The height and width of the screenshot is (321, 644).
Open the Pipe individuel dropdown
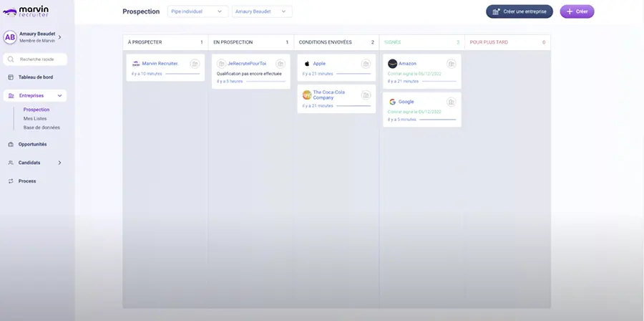(x=197, y=11)
